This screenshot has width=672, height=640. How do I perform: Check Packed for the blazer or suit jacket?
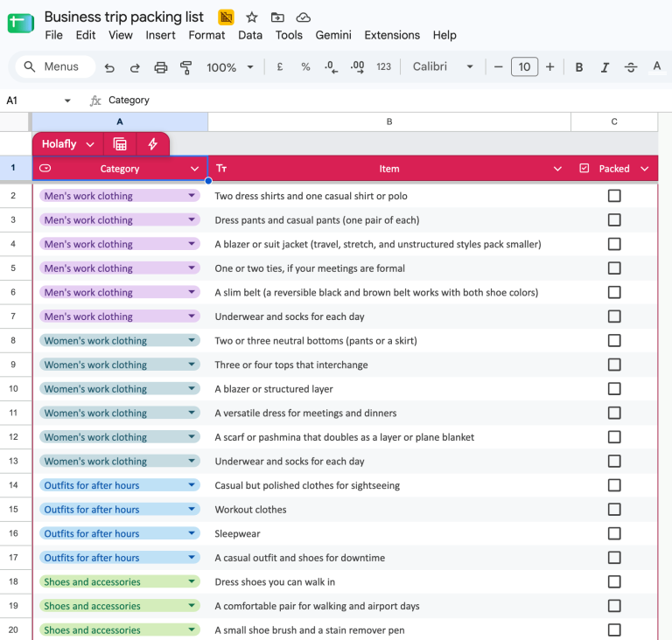click(614, 244)
